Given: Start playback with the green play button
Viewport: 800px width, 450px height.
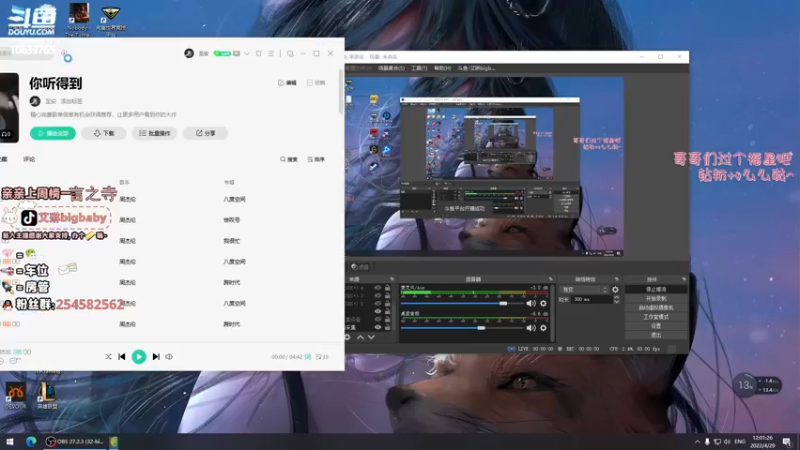Looking at the screenshot, I should tap(138, 357).
